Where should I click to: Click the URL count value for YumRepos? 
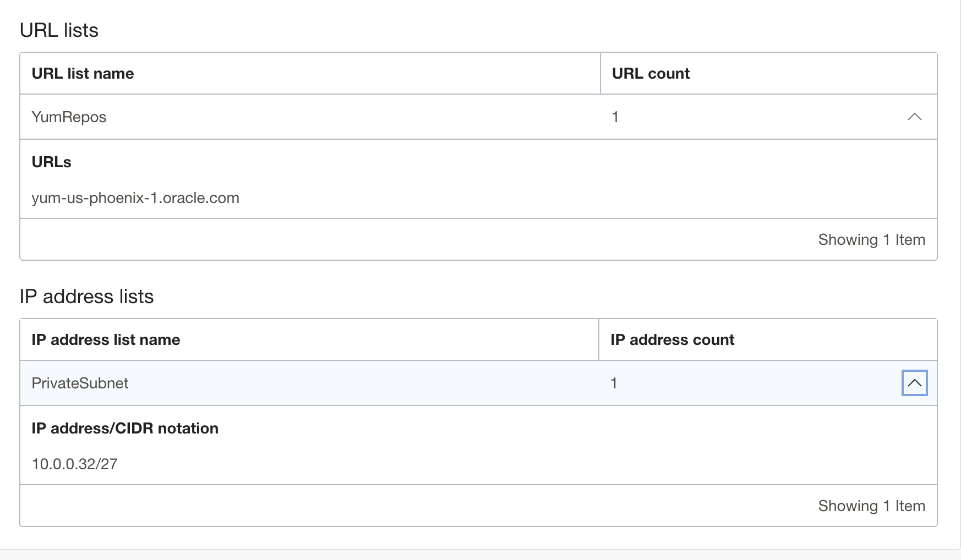615,117
